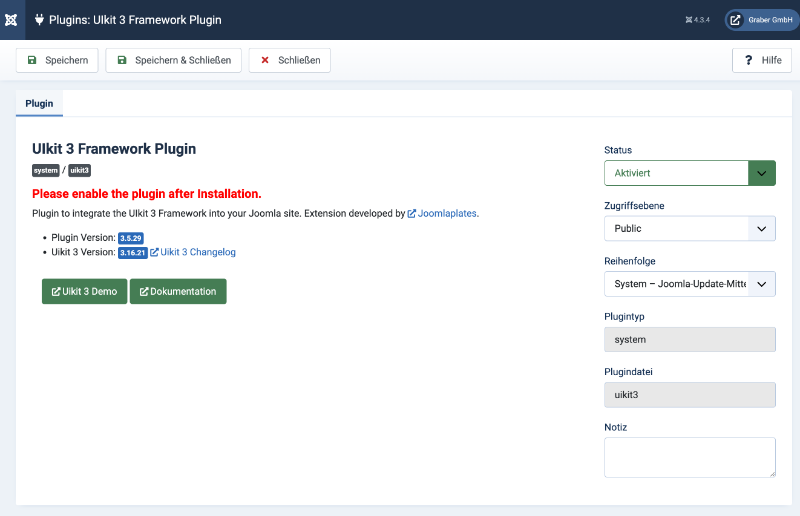
Task: Open Hilfe help button
Action: 762,60
